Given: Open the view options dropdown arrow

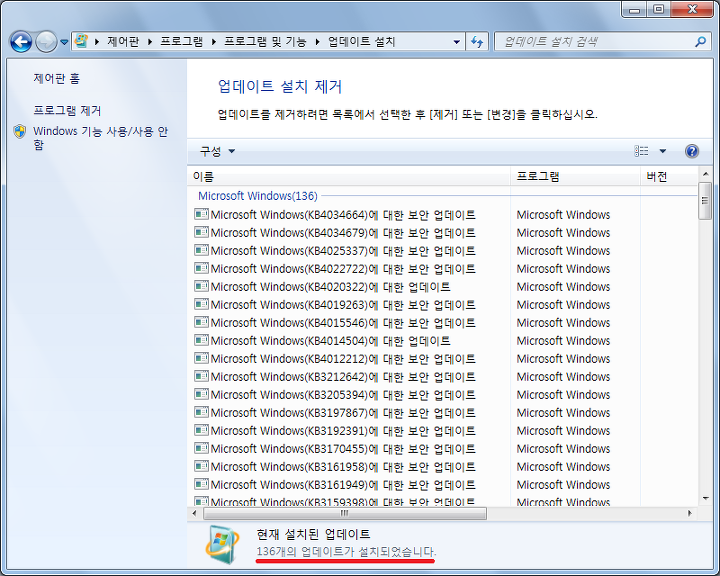Looking at the screenshot, I should click(663, 151).
